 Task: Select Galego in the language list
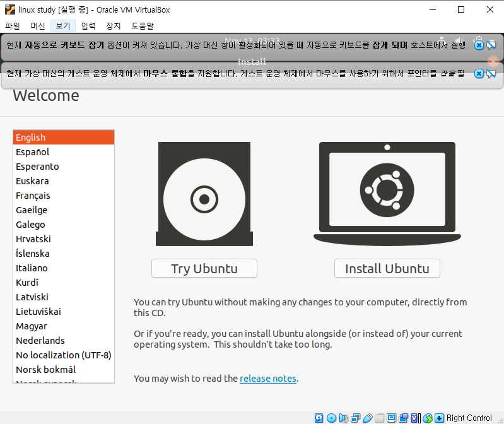64,225
